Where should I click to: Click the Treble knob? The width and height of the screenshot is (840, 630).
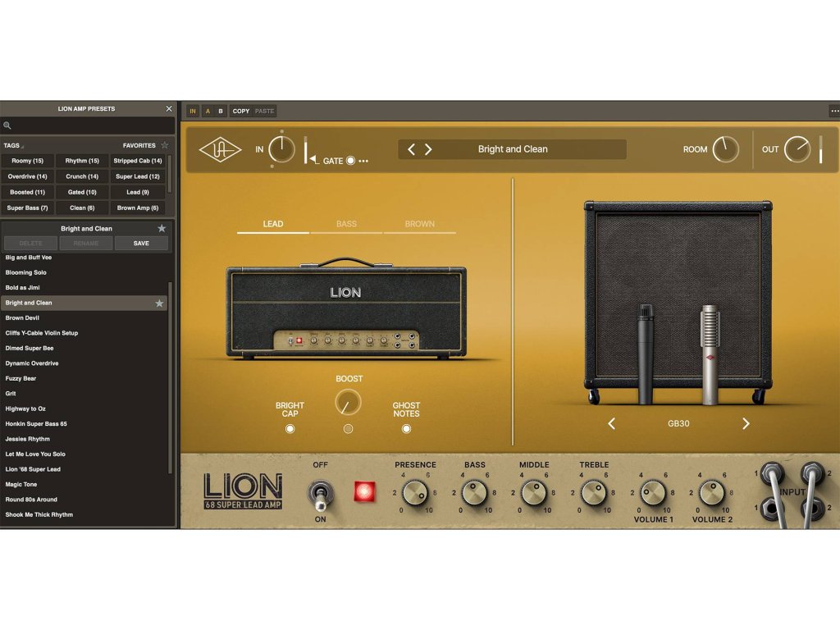tap(594, 493)
